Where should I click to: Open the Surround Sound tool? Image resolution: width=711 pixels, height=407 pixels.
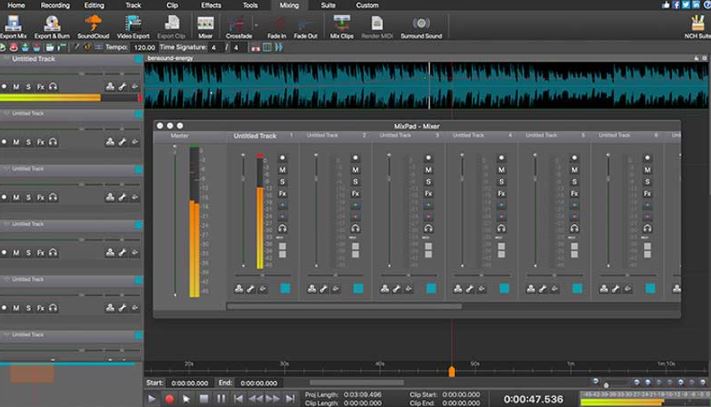coord(421,27)
